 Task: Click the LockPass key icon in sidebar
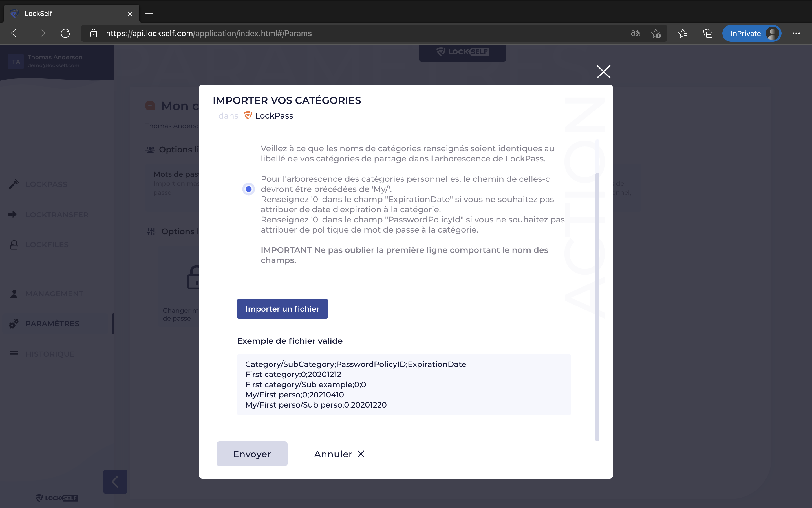14,184
